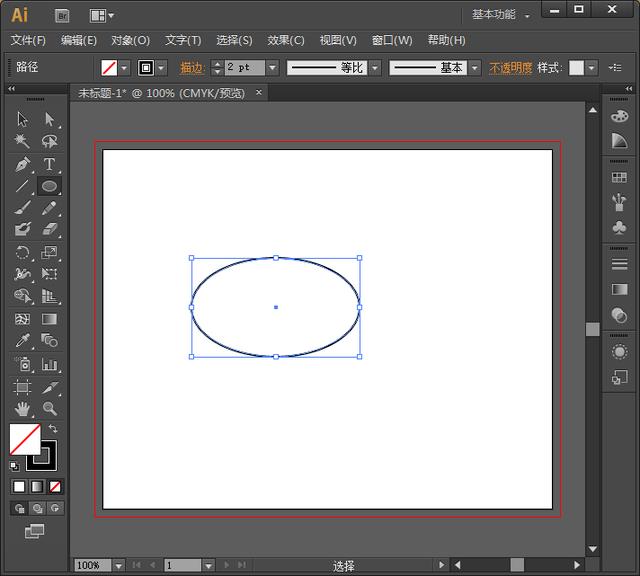Enable Draw Behind mode
Image resolution: width=640 pixels, height=576 pixels.
click(38, 508)
